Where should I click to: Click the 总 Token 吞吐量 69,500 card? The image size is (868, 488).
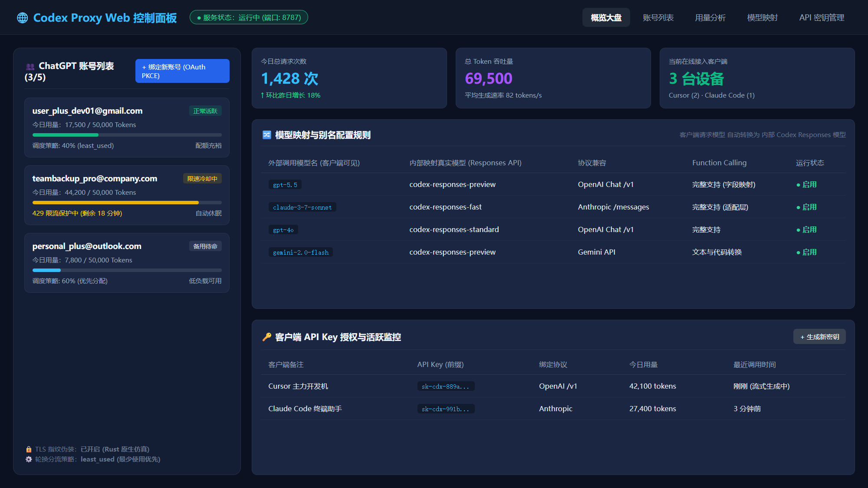(553, 78)
